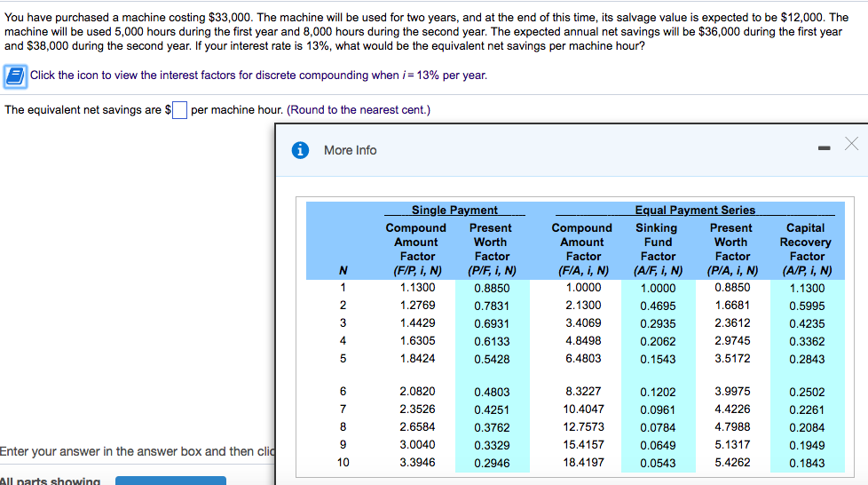Click value 2.0820 in row 6
868x485 pixels.
point(417,392)
